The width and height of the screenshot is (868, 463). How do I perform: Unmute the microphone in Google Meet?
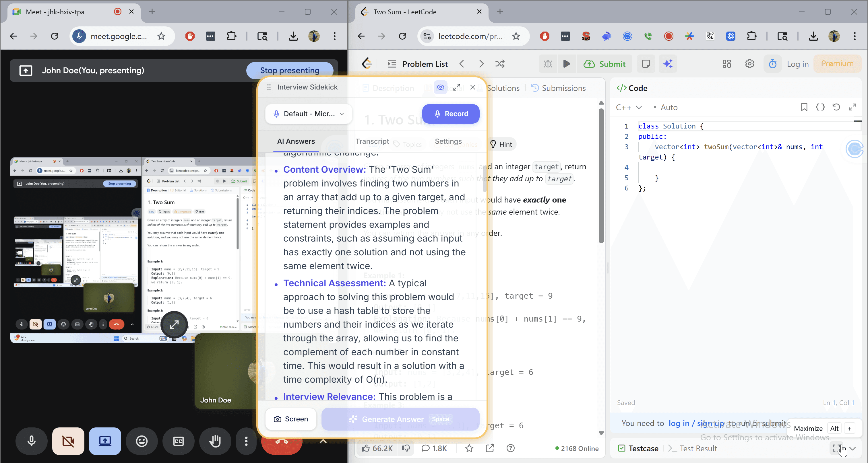click(31, 441)
